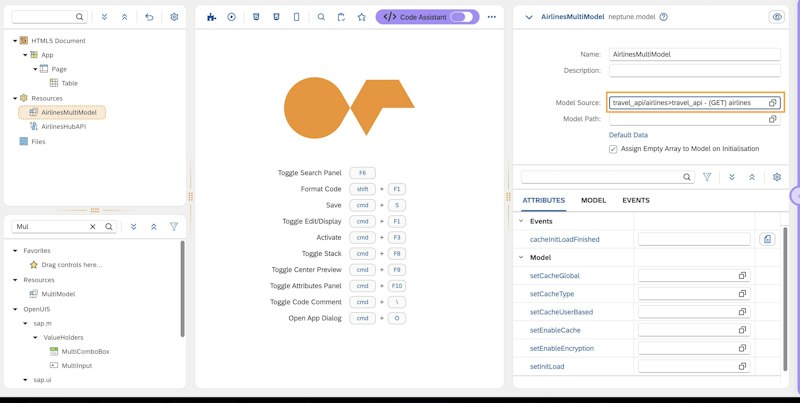Expand all attribute groups
Image resolution: width=800 pixels, height=403 pixels.
pyautogui.click(x=732, y=177)
